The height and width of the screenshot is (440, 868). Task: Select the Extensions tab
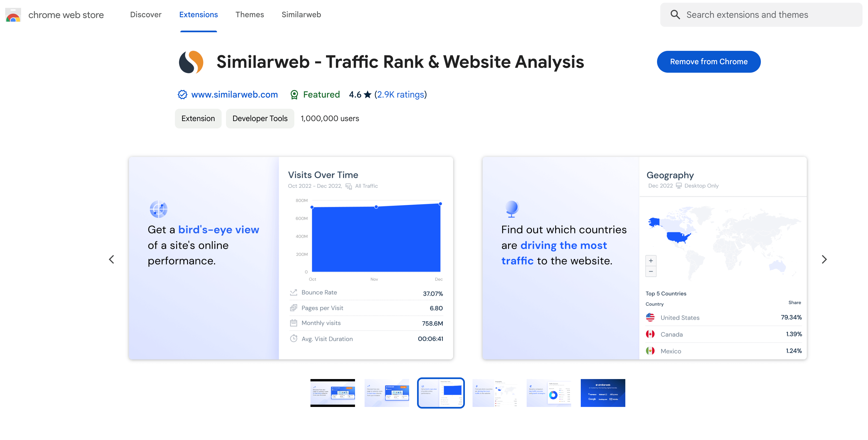coord(198,14)
